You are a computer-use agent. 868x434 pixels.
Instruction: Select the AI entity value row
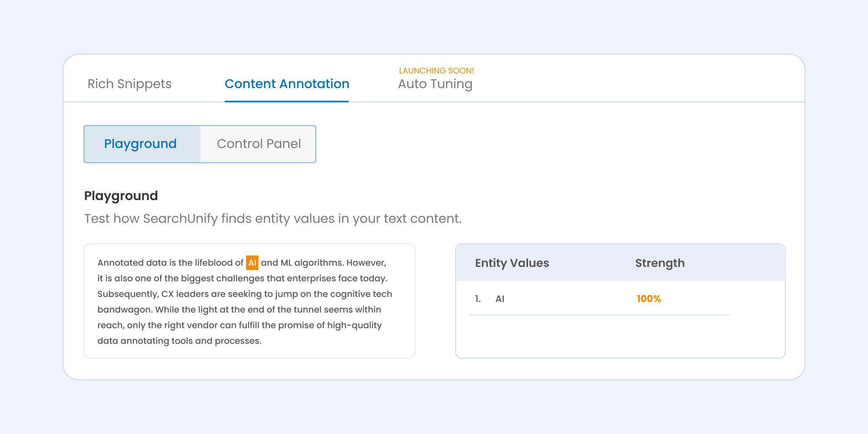[599, 299]
